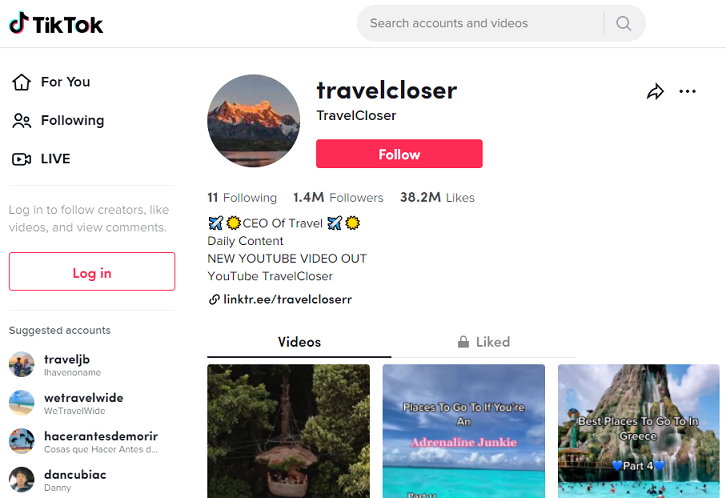Open the LIVE camera icon
726x498 pixels.
pos(21,159)
